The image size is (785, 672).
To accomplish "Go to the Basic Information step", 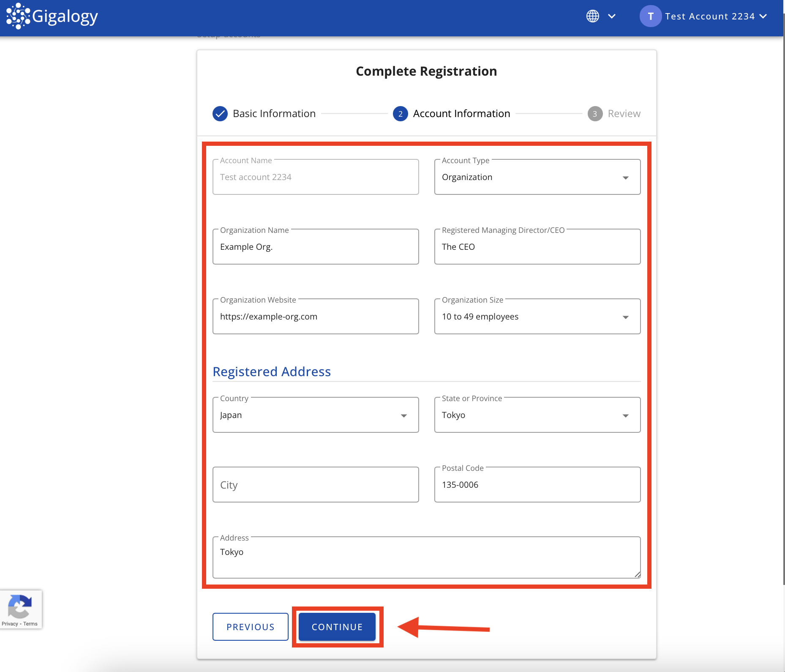I will point(274,114).
